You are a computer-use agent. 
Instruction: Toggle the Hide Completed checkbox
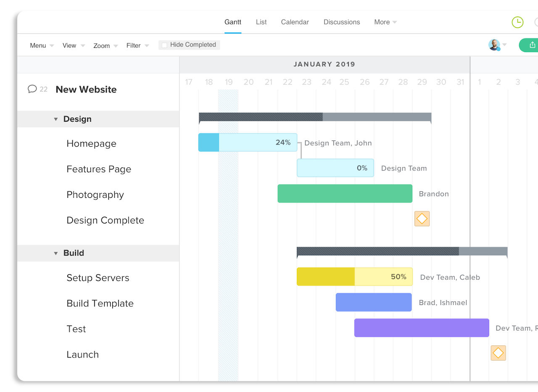(164, 45)
